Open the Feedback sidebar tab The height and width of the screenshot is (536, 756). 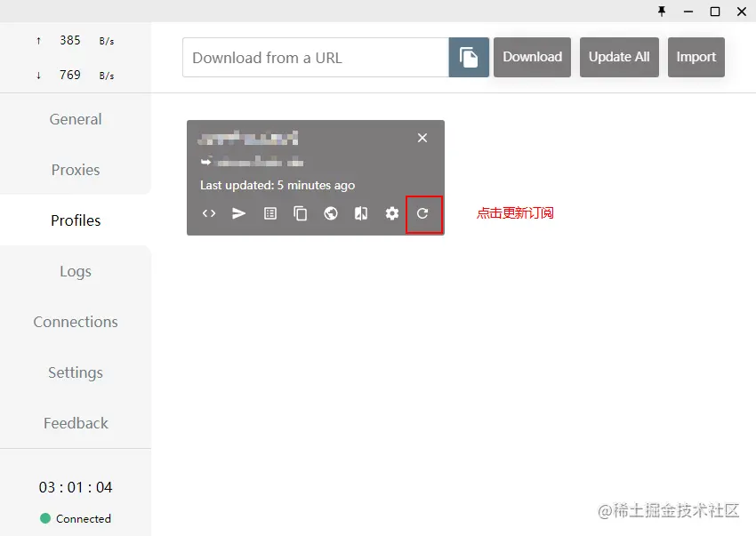click(x=76, y=423)
